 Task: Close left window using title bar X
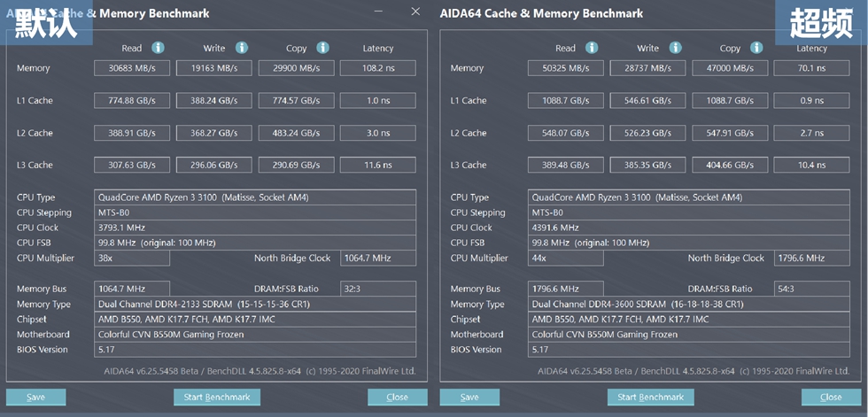(x=415, y=12)
